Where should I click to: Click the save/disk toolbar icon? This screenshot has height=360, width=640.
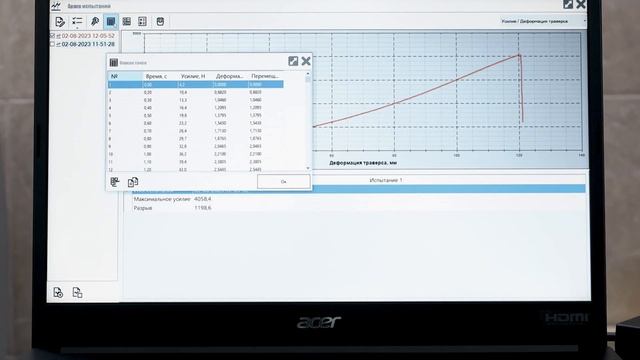[160, 21]
